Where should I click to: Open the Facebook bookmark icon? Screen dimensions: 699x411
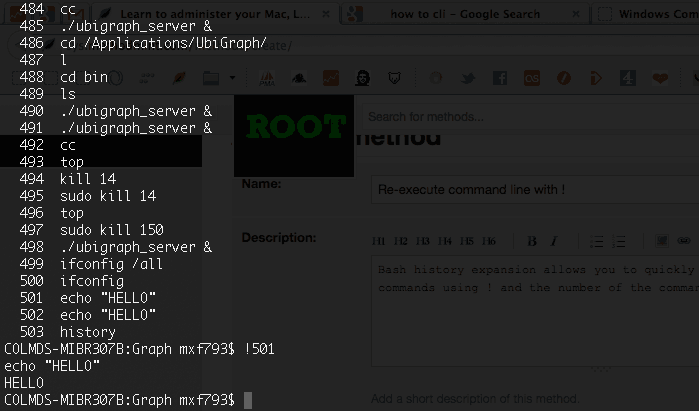500,78
